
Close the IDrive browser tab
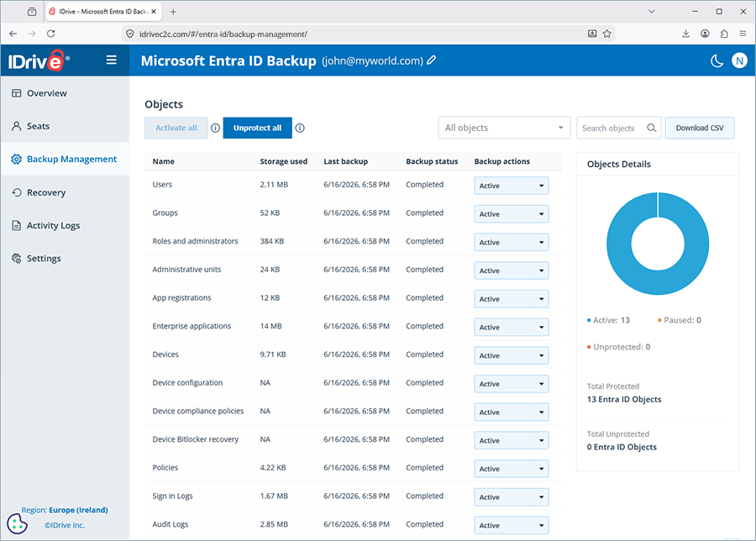(x=154, y=12)
